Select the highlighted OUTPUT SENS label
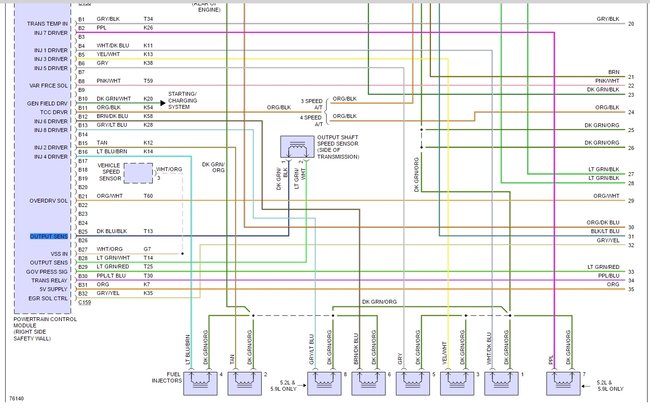Screen dimensions: 650x412 tap(49, 236)
